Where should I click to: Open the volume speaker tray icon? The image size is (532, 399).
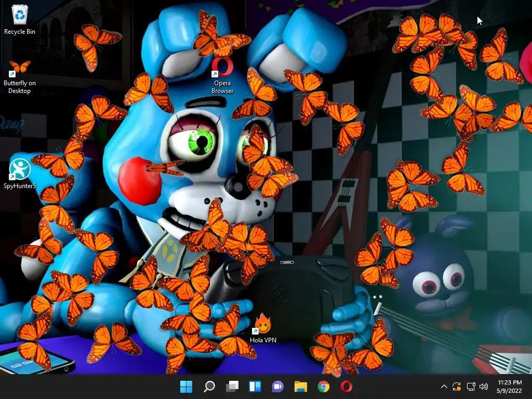coord(484,387)
